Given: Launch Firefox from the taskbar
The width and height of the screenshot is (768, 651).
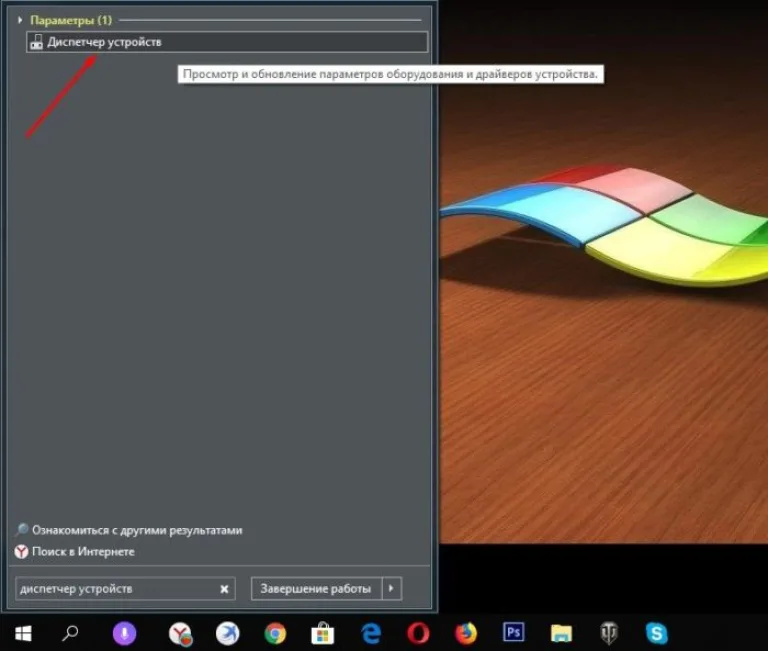Looking at the screenshot, I should (x=466, y=633).
